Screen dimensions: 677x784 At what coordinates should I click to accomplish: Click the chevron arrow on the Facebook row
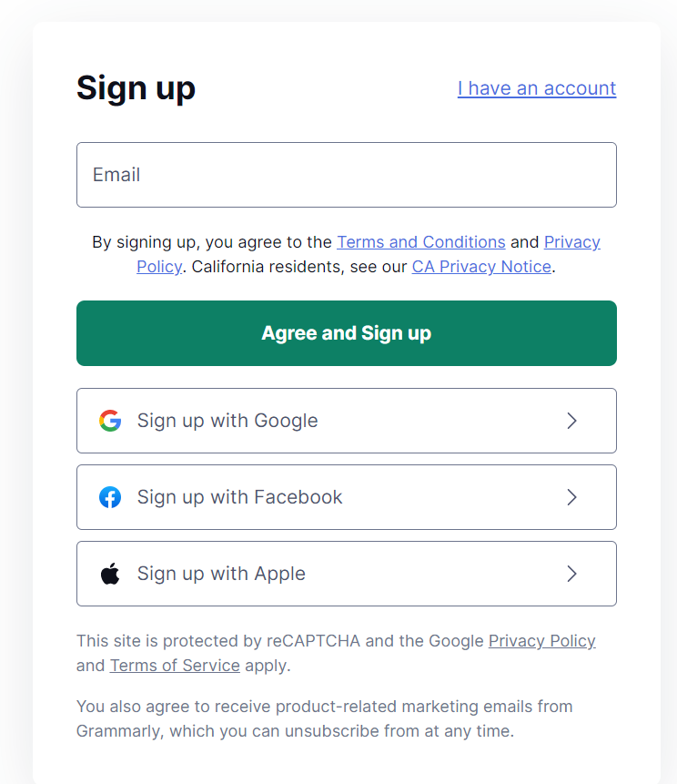tap(571, 497)
